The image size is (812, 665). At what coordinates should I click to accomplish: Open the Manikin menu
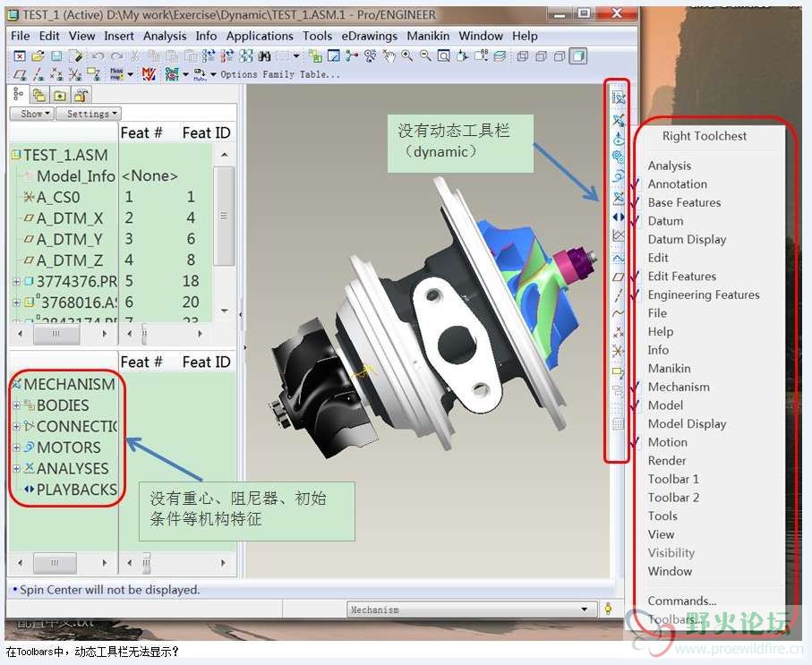(x=428, y=36)
